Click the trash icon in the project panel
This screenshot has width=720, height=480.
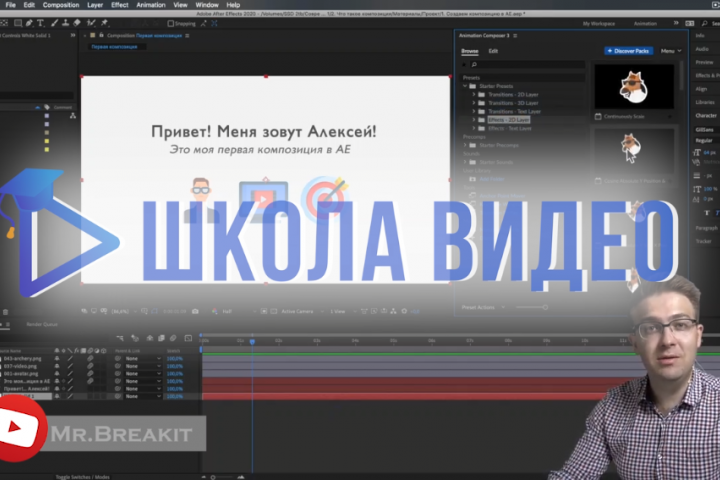pyautogui.click(x=6, y=312)
